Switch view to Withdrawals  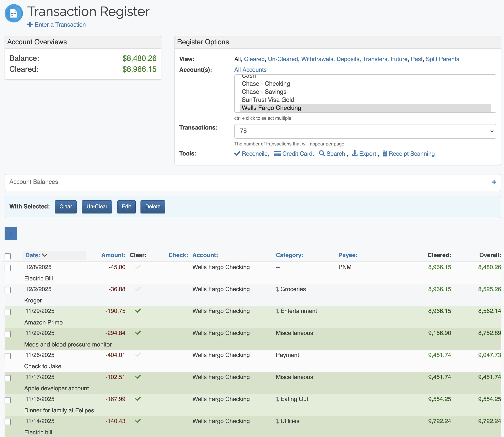click(x=317, y=59)
